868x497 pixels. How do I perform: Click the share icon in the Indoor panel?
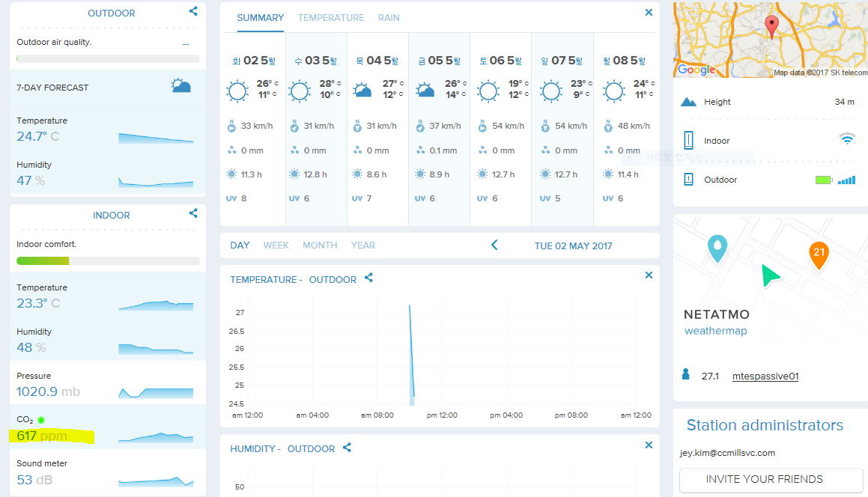(x=193, y=213)
